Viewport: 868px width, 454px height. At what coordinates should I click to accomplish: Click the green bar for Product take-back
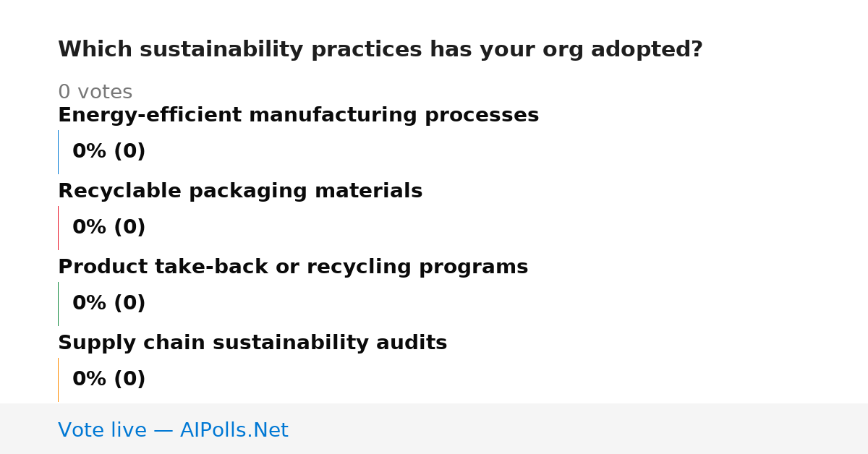pos(58,304)
